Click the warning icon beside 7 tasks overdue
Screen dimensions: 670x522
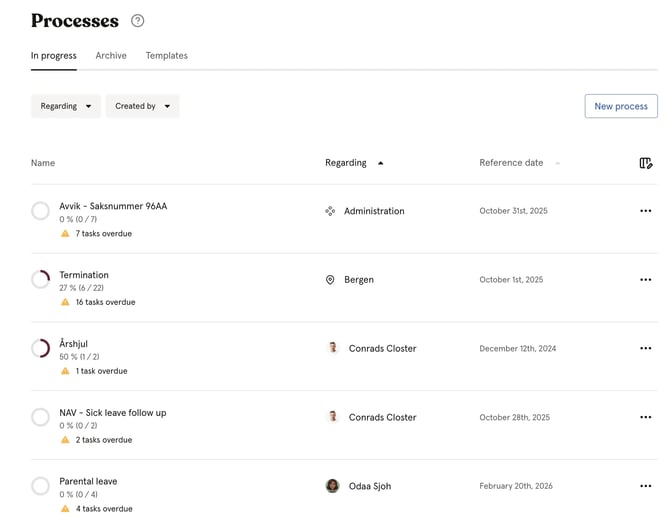(65, 234)
